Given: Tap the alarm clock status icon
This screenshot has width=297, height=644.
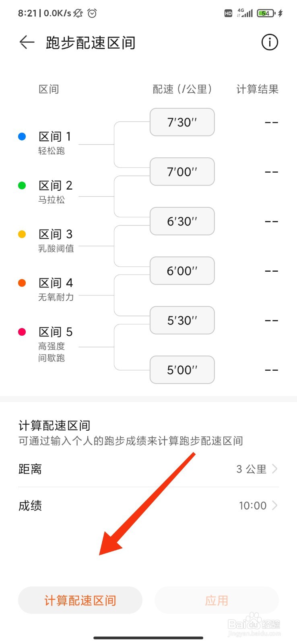Looking at the screenshot, I should 92,13.
